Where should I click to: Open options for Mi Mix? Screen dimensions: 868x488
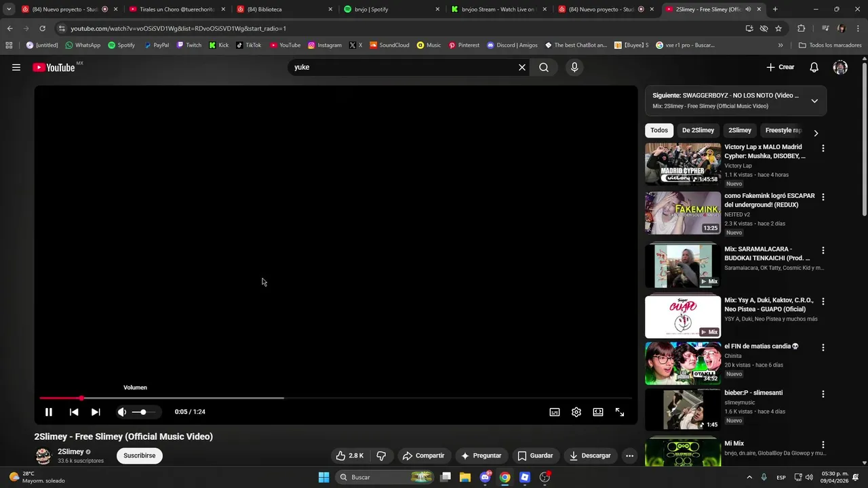[x=823, y=445]
